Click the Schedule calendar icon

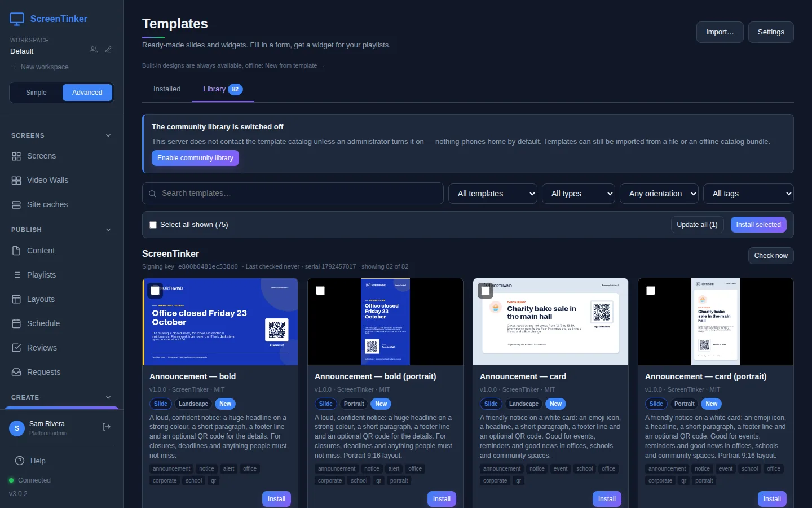(x=16, y=323)
